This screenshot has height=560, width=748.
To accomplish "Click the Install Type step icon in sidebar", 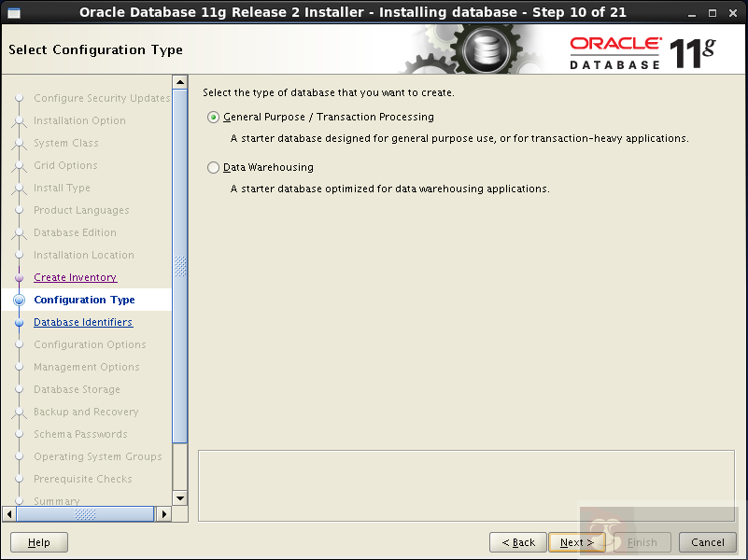I will click(21, 188).
